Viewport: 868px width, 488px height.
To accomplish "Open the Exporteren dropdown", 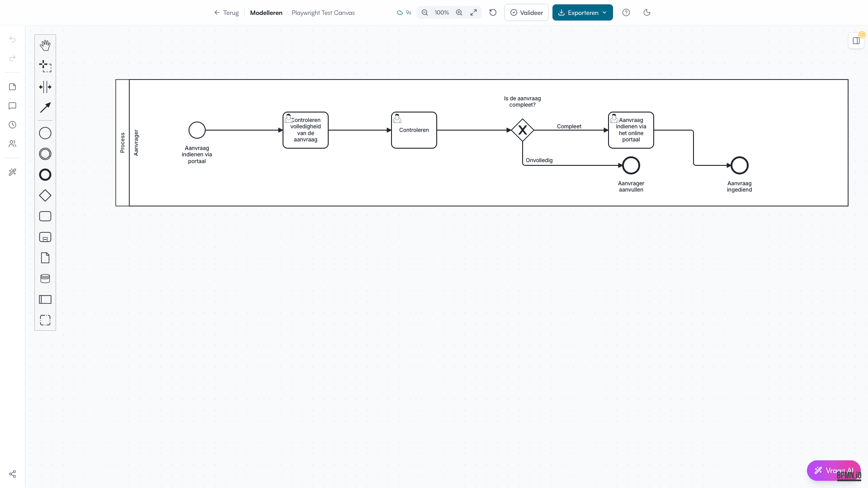I will pyautogui.click(x=582, y=12).
